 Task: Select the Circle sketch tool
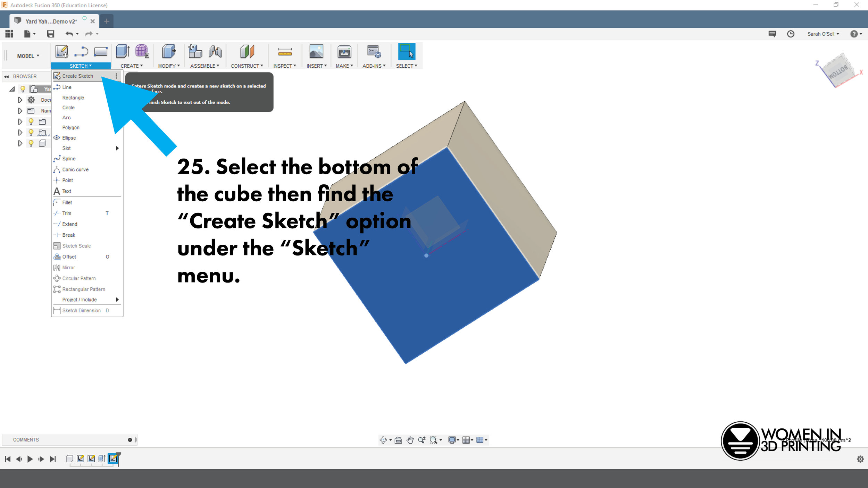[x=68, y=107]
